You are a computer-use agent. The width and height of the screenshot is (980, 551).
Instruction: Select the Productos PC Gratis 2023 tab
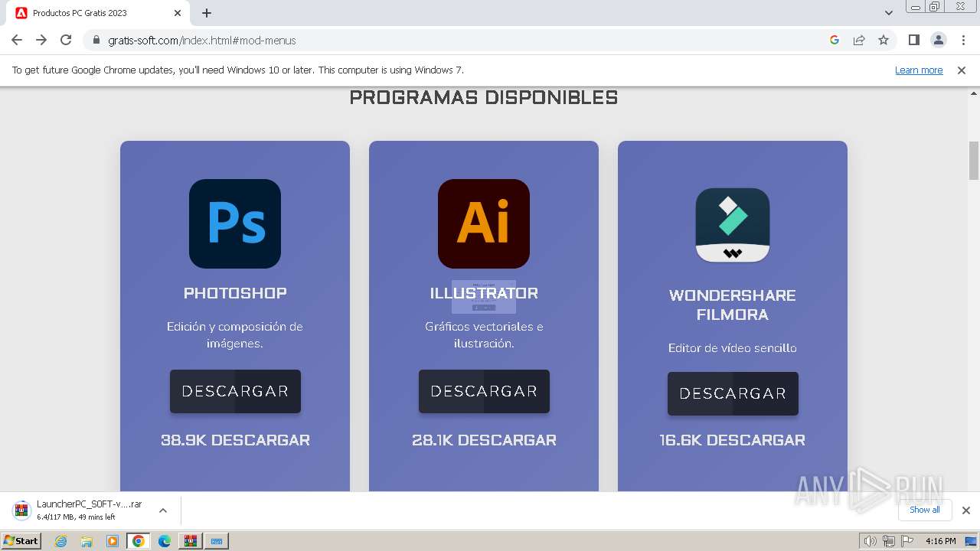[x=98, y=13]
